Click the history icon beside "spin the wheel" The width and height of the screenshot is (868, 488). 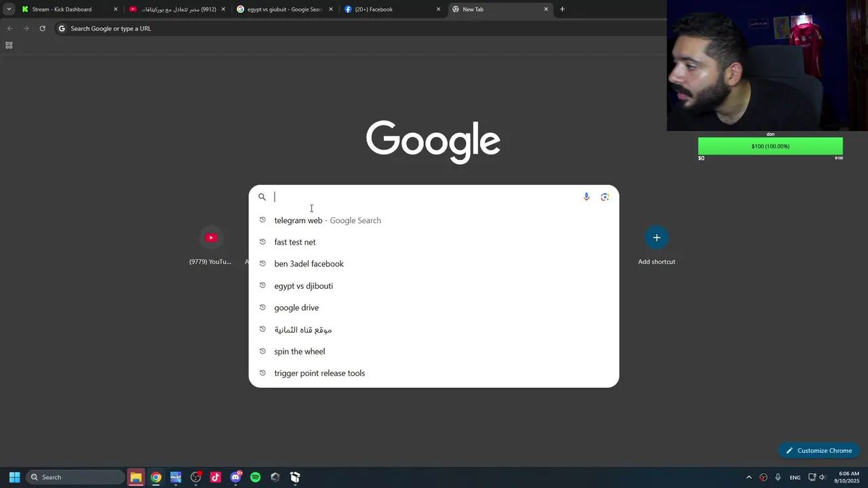262,351
